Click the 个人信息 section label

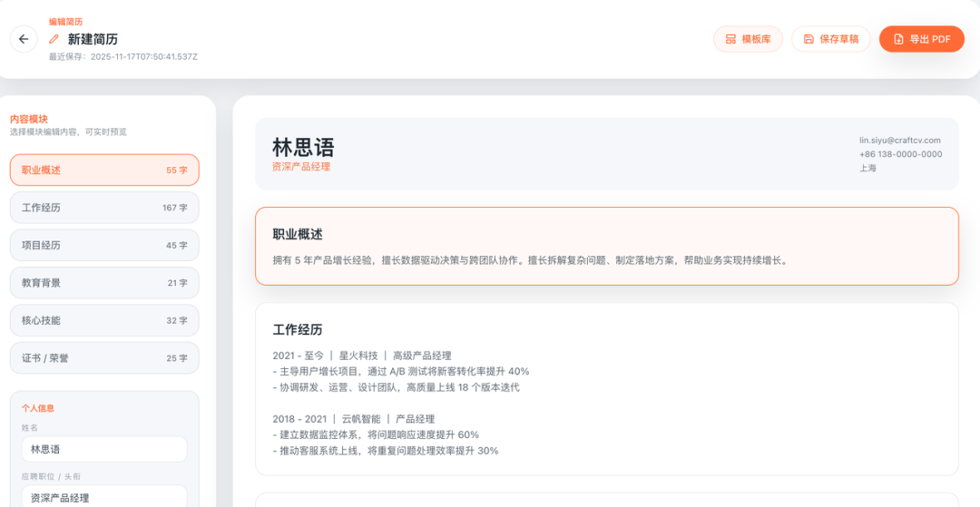tap(38, 408)
